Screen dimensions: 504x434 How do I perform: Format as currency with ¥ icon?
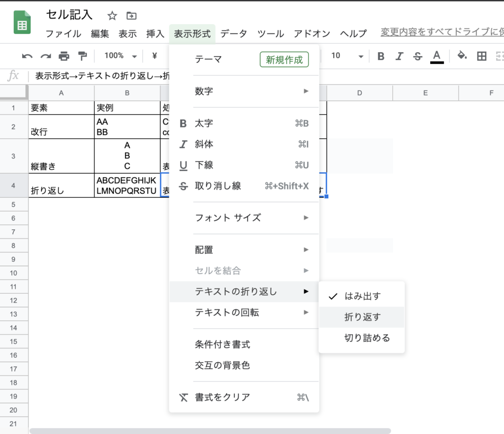pyautogui.click(x=155, y=56)
